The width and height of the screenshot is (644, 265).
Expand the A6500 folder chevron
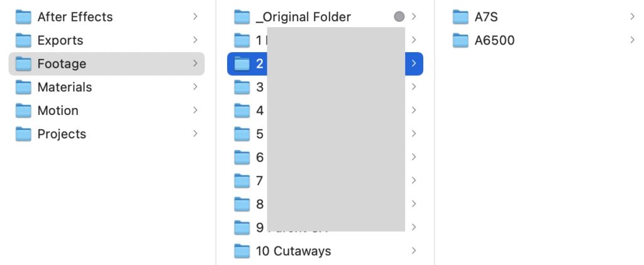coord(632,41)
